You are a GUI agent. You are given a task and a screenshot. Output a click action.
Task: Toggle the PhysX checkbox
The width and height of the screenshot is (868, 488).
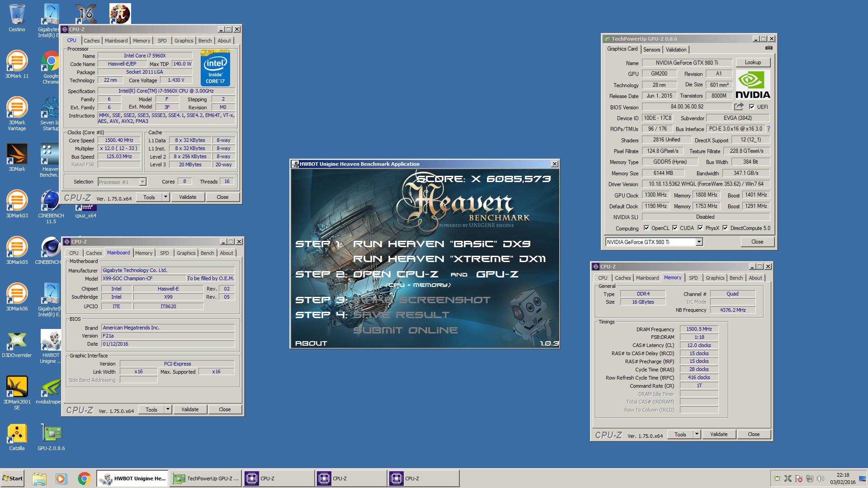pos(700,228)
